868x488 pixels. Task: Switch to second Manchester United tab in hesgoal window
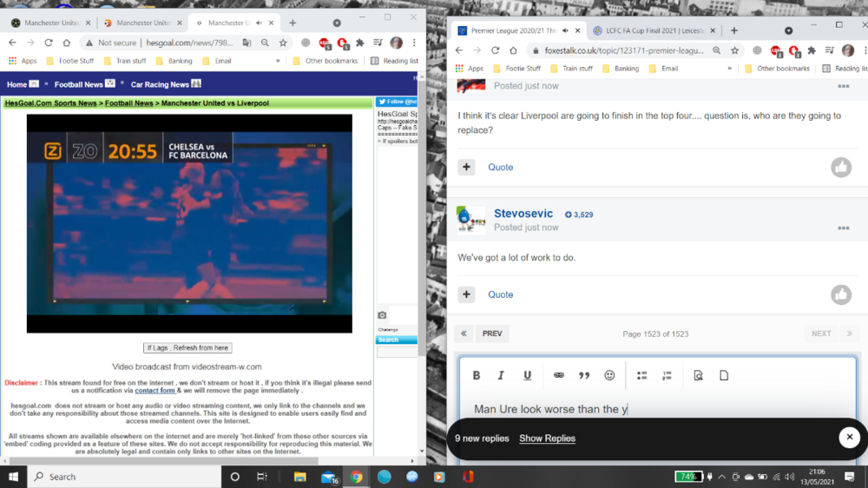click(143, 23)
